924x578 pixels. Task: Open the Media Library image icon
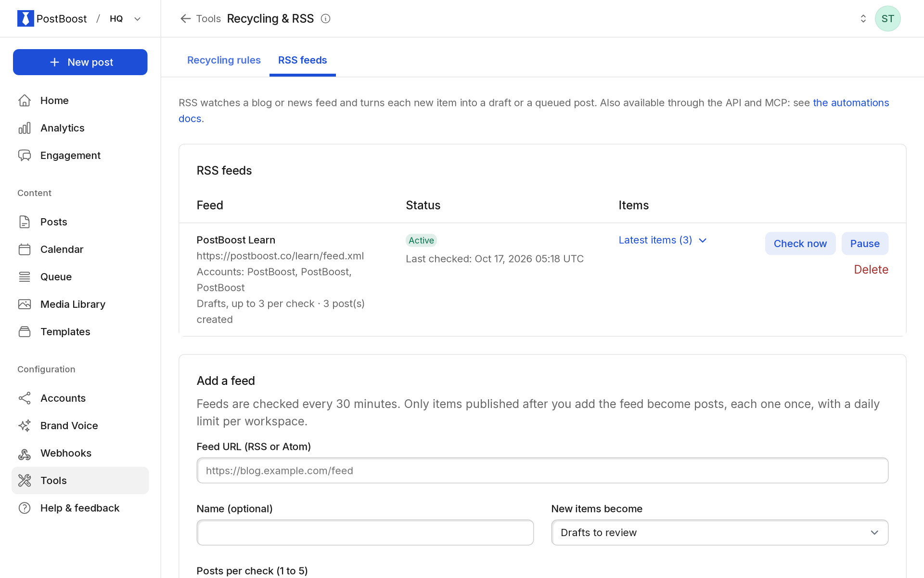(25, 304)
